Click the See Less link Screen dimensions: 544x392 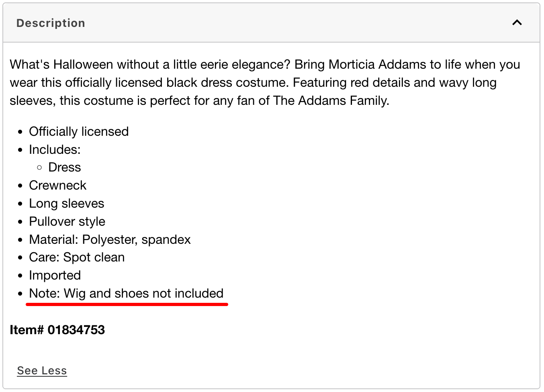coord(42,370)
